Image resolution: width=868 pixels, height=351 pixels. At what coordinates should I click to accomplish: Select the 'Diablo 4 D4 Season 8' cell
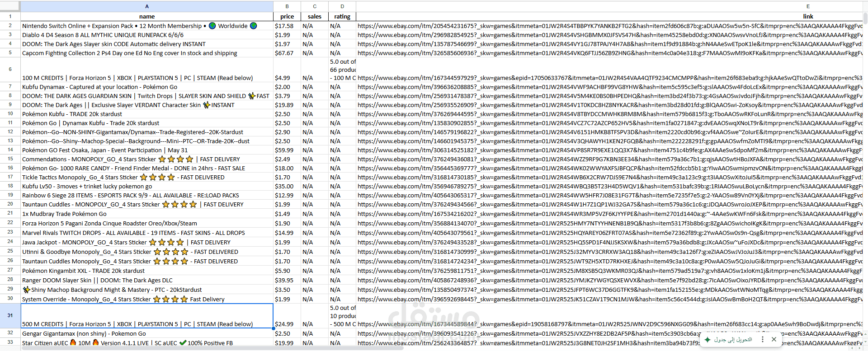click(x=147, y=35)
